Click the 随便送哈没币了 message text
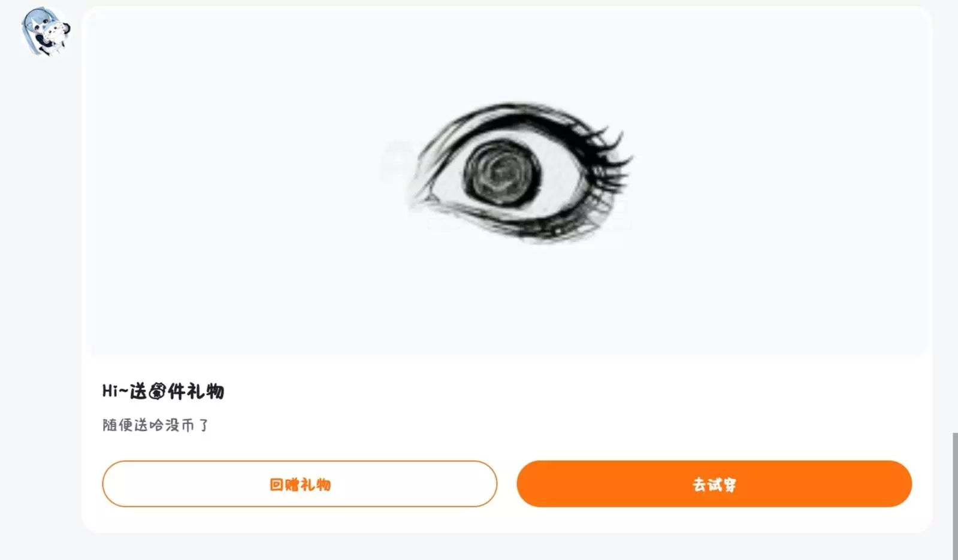Viewport: 958px width, 560px height. coord(155,425)
